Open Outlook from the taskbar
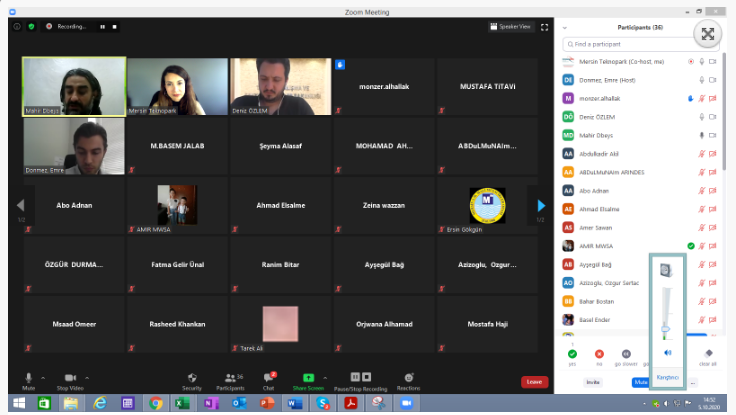 (x=238, y=403)
